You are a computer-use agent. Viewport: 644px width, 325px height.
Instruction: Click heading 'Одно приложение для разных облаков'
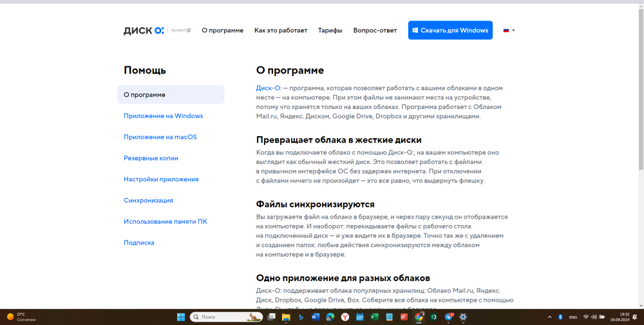pyautogui.click(x=343, y=278)
